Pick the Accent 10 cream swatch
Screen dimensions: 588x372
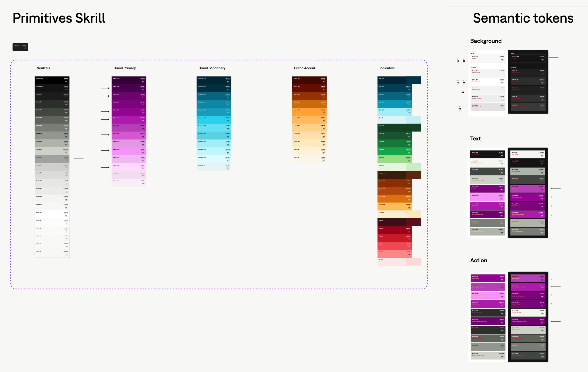pyautogui.click(x=309, y=159)
